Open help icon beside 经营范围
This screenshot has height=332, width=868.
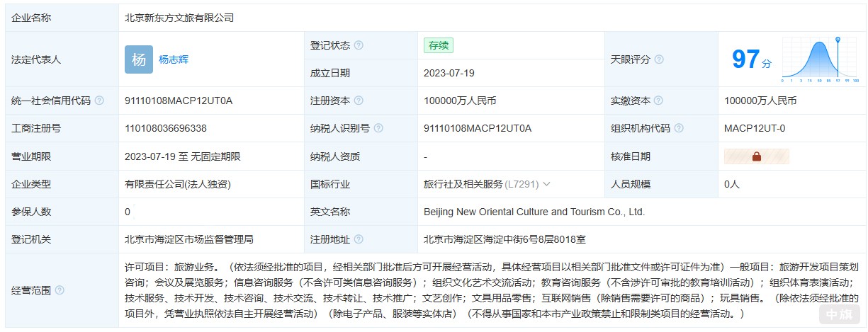tap(60, 290)
